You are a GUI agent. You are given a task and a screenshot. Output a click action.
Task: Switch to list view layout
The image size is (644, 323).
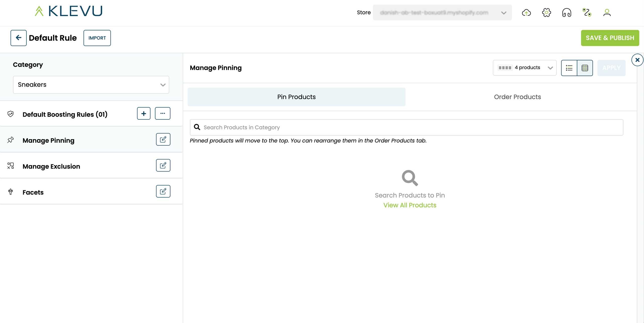pos(569,68)
